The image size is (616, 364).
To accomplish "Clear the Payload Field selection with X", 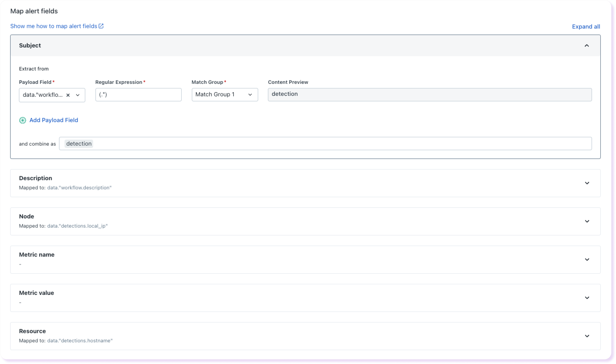I will point(68,95).
